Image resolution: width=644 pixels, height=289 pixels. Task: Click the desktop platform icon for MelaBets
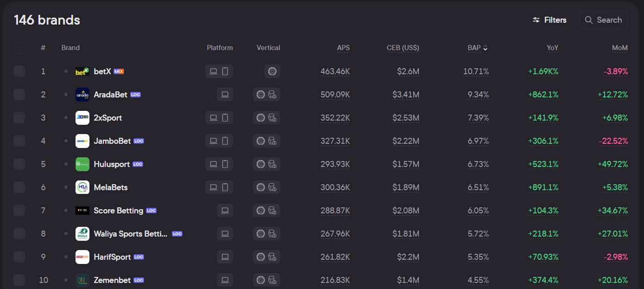coord(214,187)
